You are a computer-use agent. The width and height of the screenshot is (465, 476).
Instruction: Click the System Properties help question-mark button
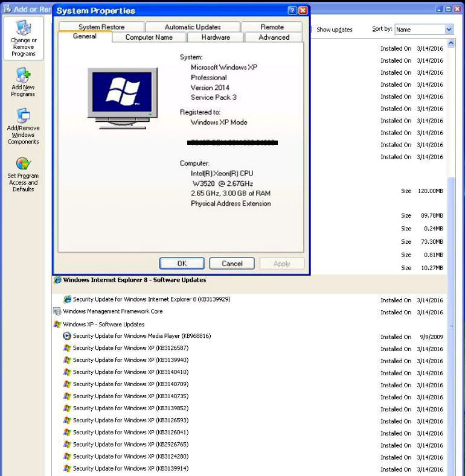292,10
